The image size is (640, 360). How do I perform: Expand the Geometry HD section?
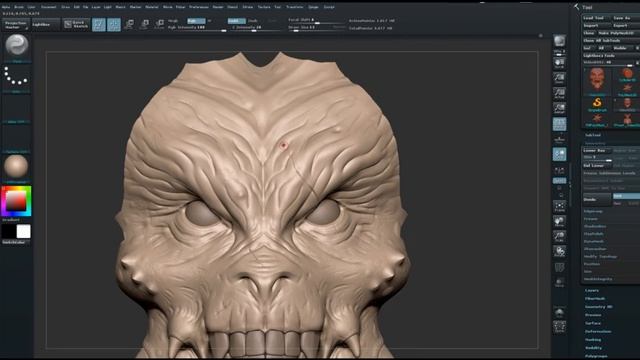click(599, 307)
